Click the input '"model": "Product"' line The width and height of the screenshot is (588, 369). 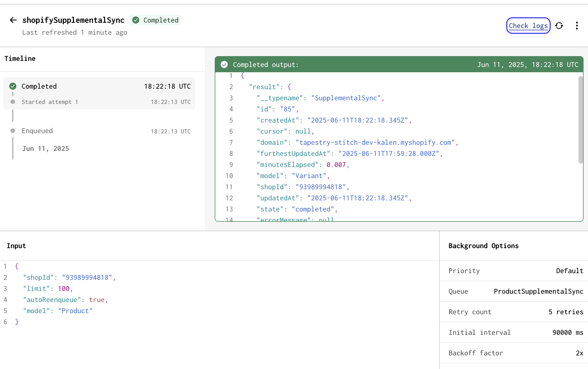58,311
